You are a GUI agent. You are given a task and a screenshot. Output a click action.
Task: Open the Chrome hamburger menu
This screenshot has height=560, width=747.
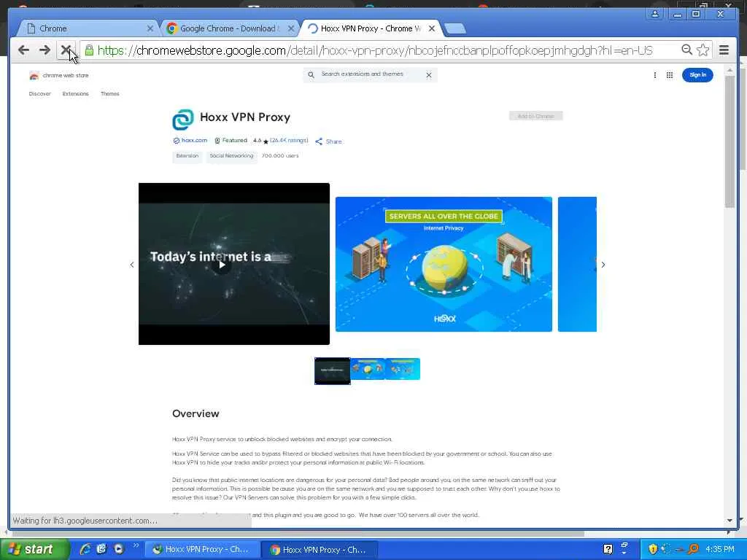coord(724,50)
